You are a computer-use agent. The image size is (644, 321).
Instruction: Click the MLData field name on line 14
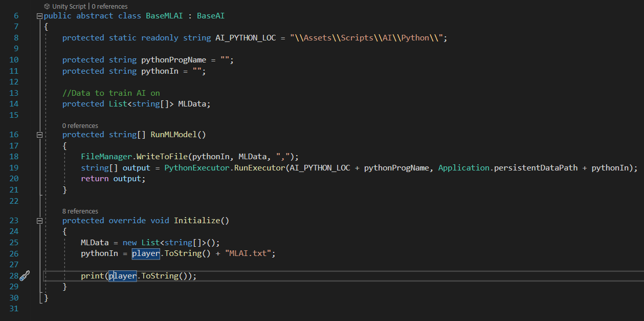pos(192,104)
